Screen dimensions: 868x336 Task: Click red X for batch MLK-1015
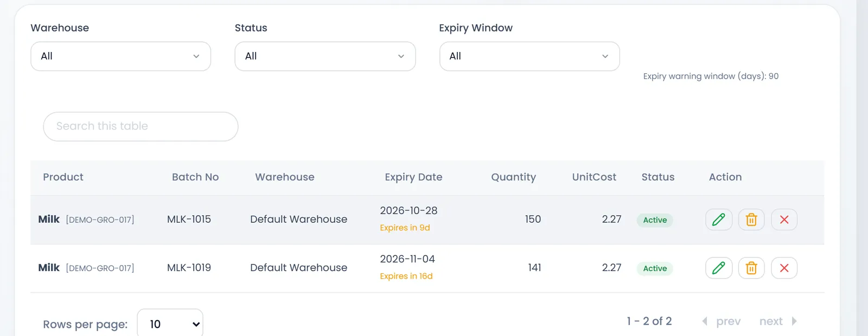coord(784,219)
